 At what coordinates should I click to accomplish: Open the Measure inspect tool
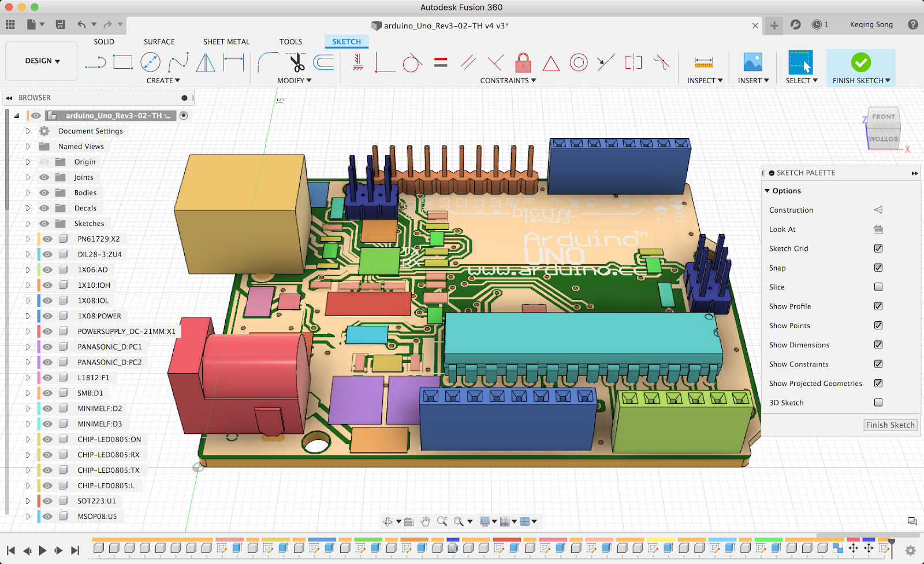(x=703, y=62)
